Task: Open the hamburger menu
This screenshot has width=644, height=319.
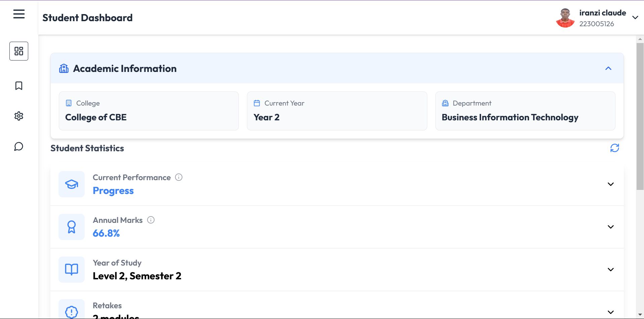Action: click(x=19, y=14)
